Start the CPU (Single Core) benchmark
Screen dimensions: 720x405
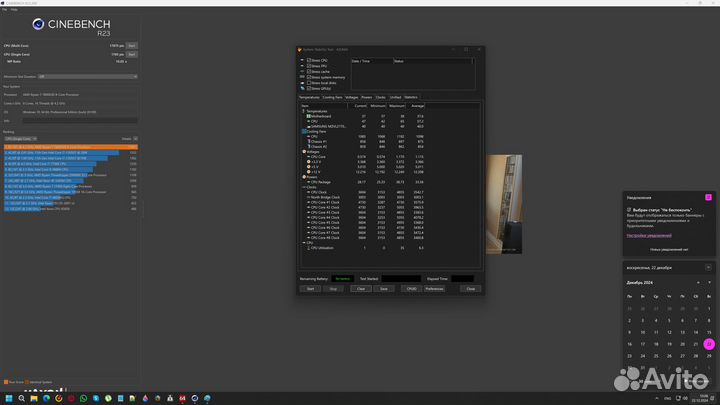(132, 54)
